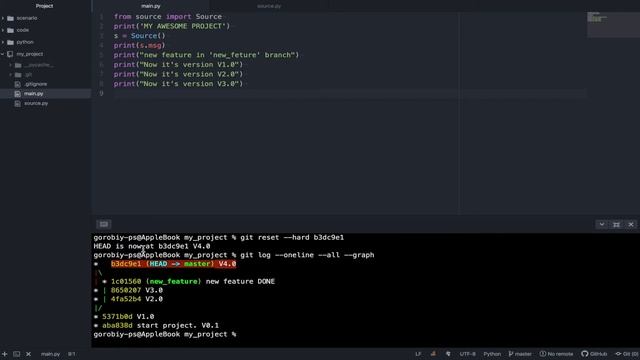
Task: Select the '__pycache__' folder in tree
Action: [39, 65]
